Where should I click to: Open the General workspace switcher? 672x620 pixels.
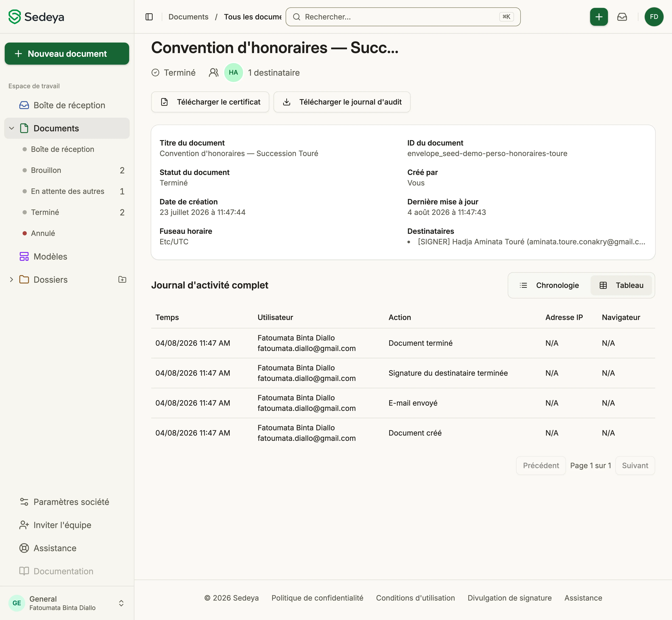pos(67,603)
